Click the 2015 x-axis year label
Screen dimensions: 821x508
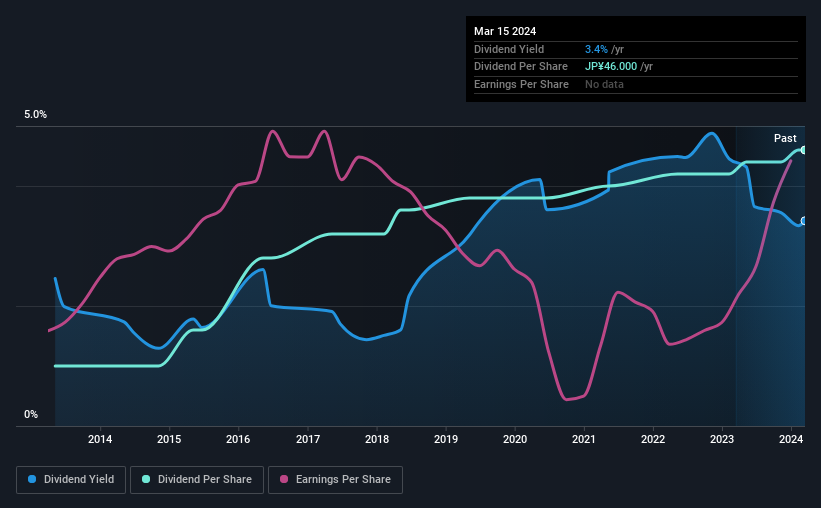(169, 439)
